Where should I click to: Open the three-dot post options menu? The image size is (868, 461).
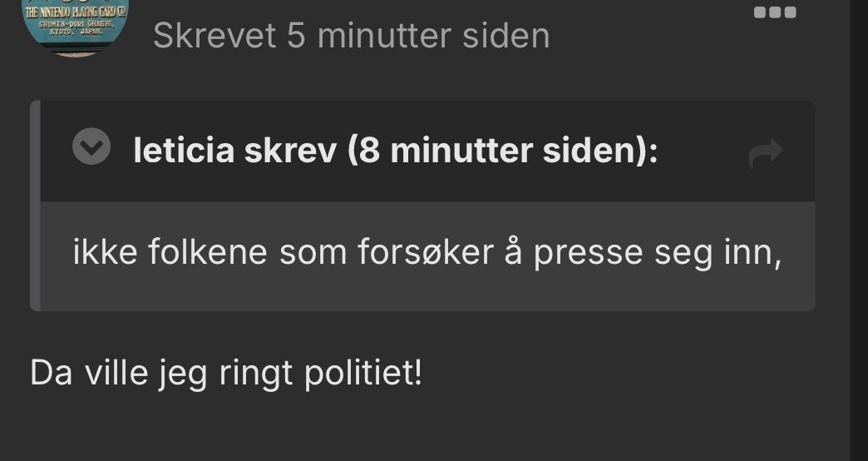775,12
